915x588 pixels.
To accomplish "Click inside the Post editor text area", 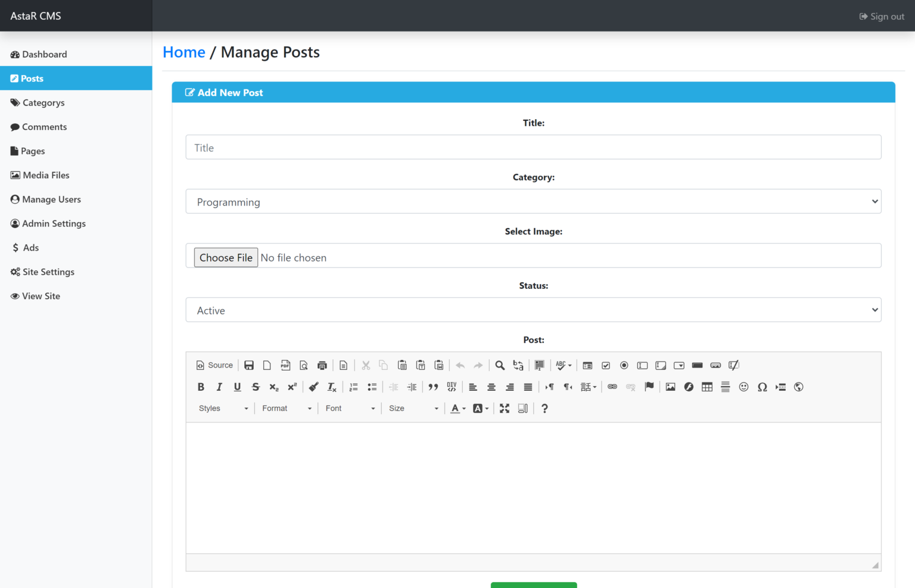I will click(534, 489).
